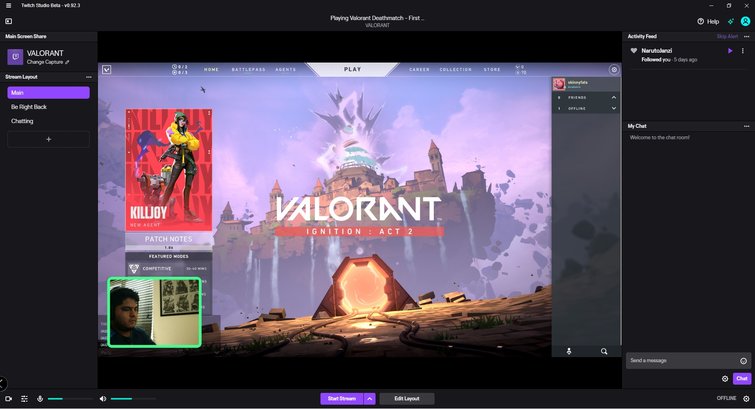The height and width of the screenshot is (409, 755).
Task: Open the emoji picker in chat box
Action: click(743, 361)
